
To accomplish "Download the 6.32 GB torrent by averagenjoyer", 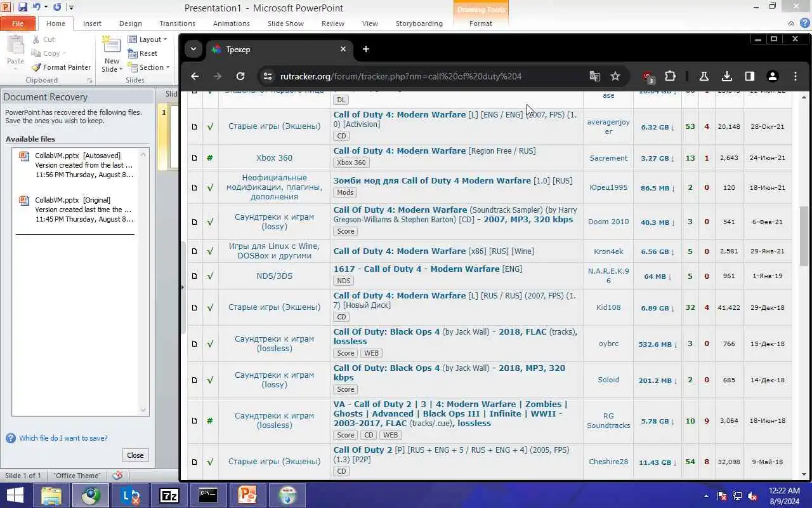I will (659, 127).
